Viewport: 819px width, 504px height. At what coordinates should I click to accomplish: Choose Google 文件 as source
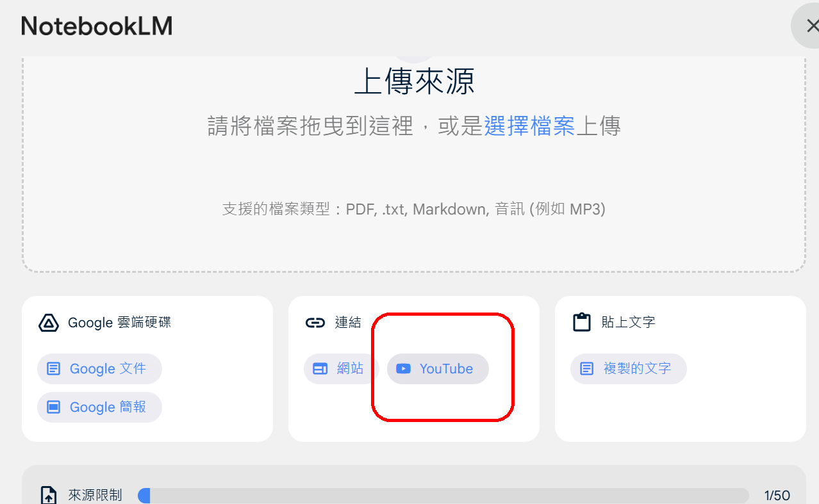tap(99, 369)
